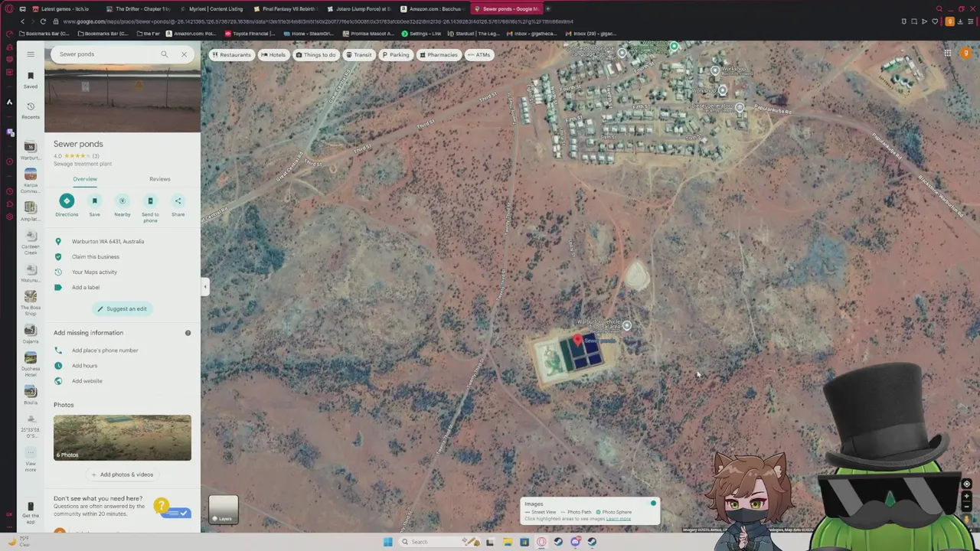
Task: Open the Google Maps hamburger menu
Action: pos(31,54)
